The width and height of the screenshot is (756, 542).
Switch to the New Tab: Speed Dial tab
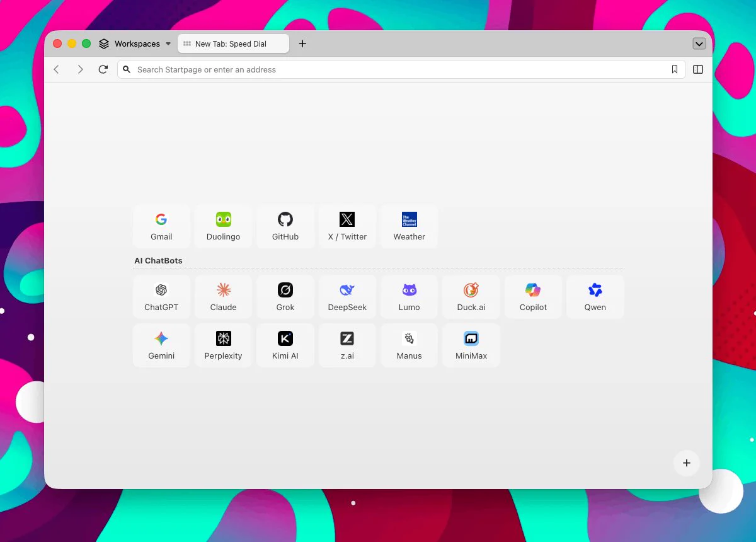point(233,43)
